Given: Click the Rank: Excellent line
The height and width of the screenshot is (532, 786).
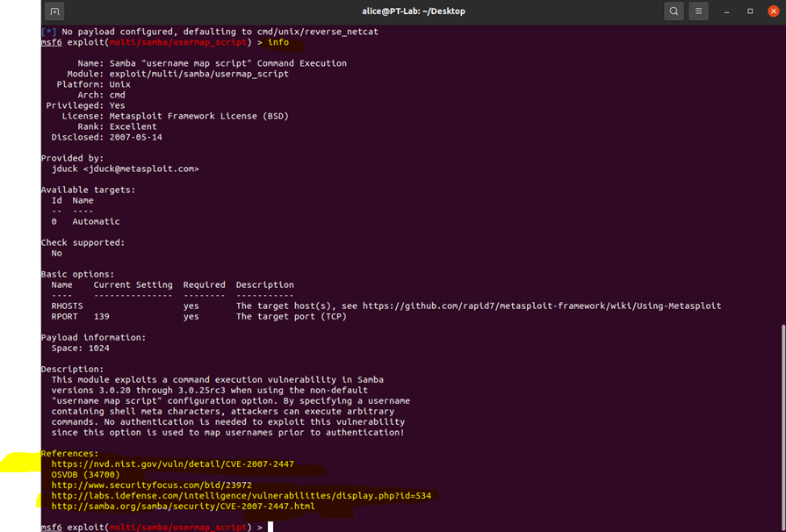Looking at the screenshot, I should click(x=118, y=126).
